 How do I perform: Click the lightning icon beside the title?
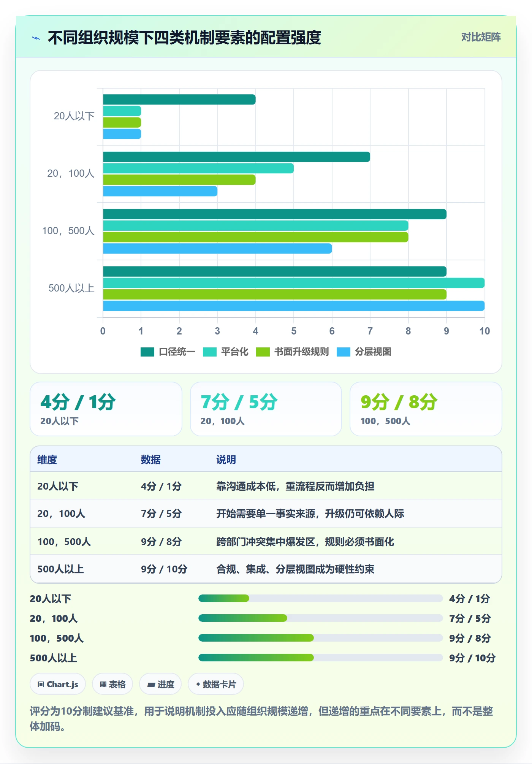point(36,38)
